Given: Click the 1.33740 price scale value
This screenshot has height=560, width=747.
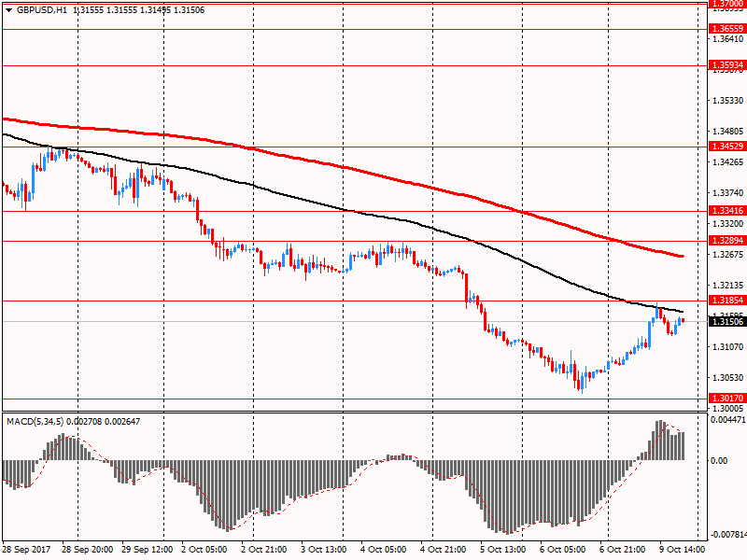Looking at the screenshot, I should click(x=728, y=192).
